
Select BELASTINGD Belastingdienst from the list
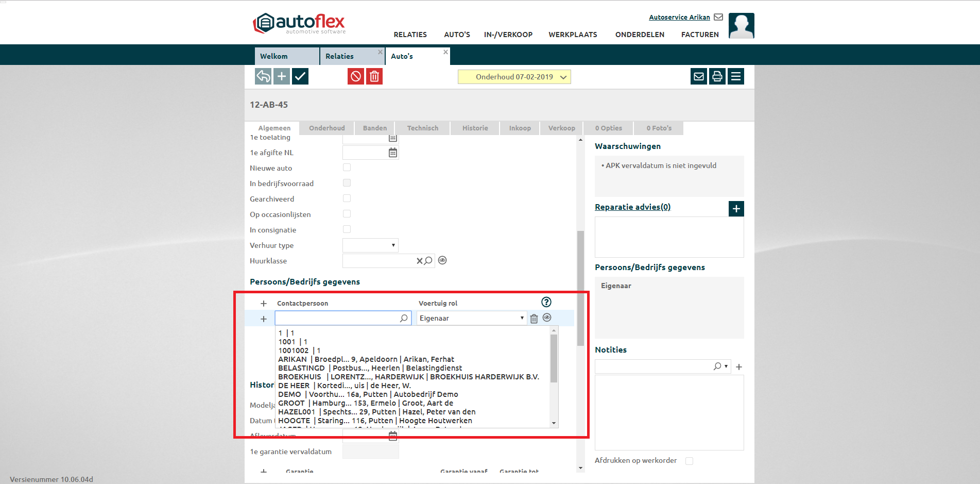370,368
